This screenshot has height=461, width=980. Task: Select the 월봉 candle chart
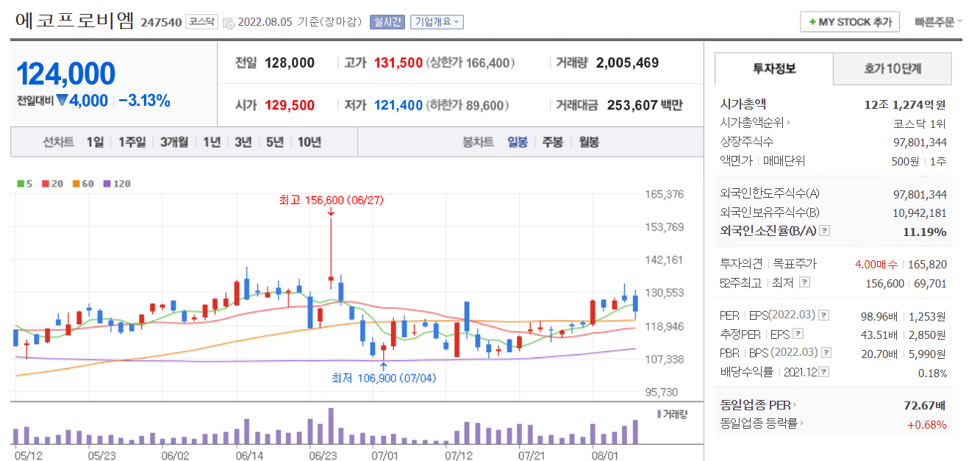point(588,142)
